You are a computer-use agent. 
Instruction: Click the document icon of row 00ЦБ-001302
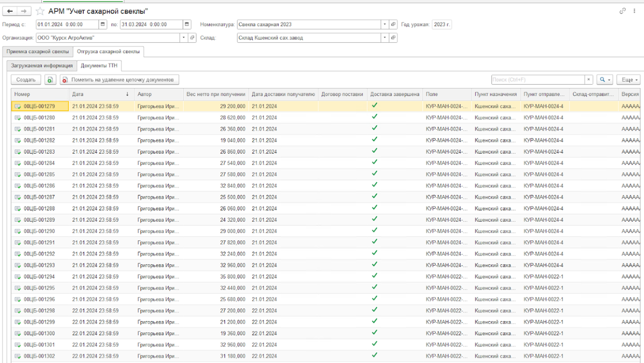[x=18, y=356]
